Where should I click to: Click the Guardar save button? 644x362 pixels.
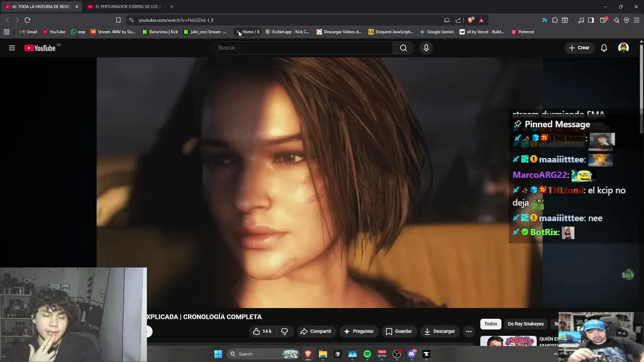tap(399, 331)
